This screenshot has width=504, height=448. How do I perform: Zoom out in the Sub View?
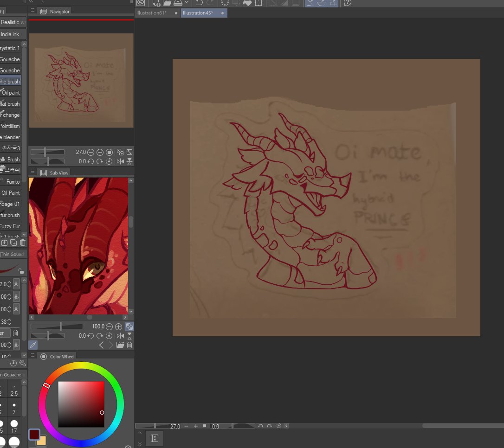(x=109, y=326)
